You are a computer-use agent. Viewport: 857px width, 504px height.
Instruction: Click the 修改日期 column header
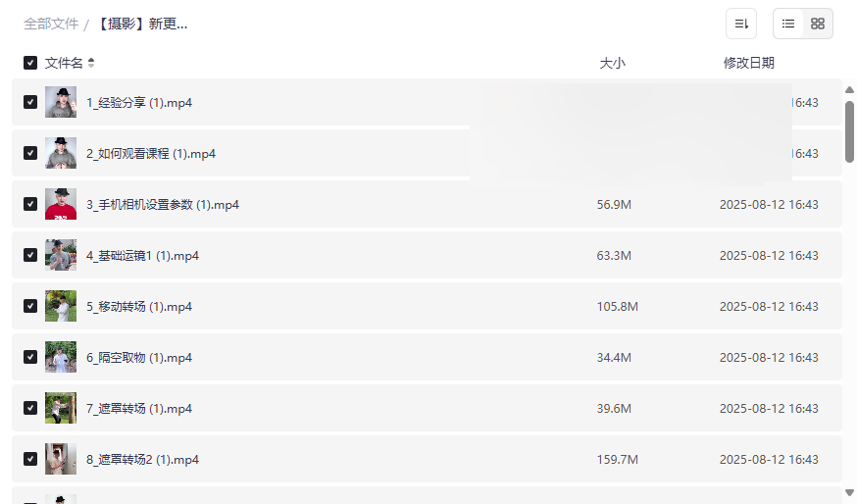click(x=748, y=63)
